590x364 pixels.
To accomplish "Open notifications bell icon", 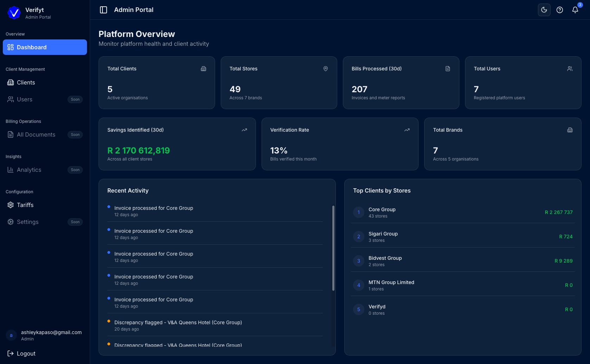I will coord(575,10).
